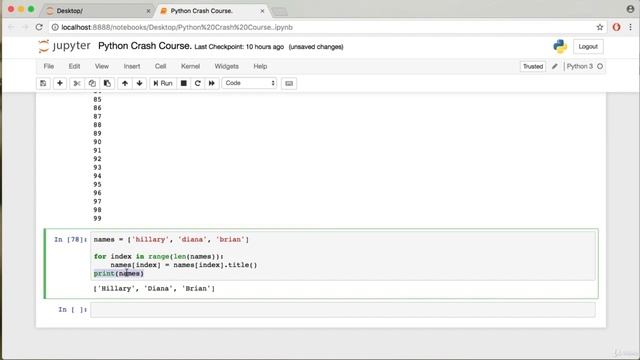
Task: Open the Help menu
Action: click(260, 66)
